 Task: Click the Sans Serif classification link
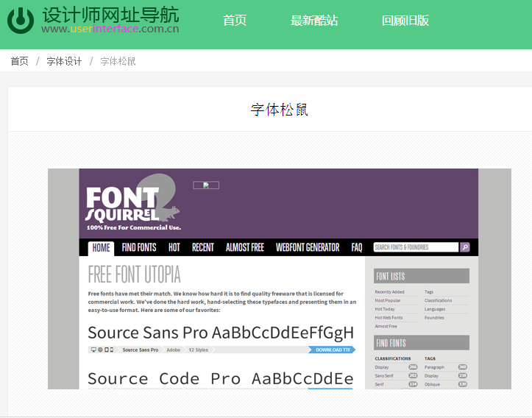click(384, 376)
